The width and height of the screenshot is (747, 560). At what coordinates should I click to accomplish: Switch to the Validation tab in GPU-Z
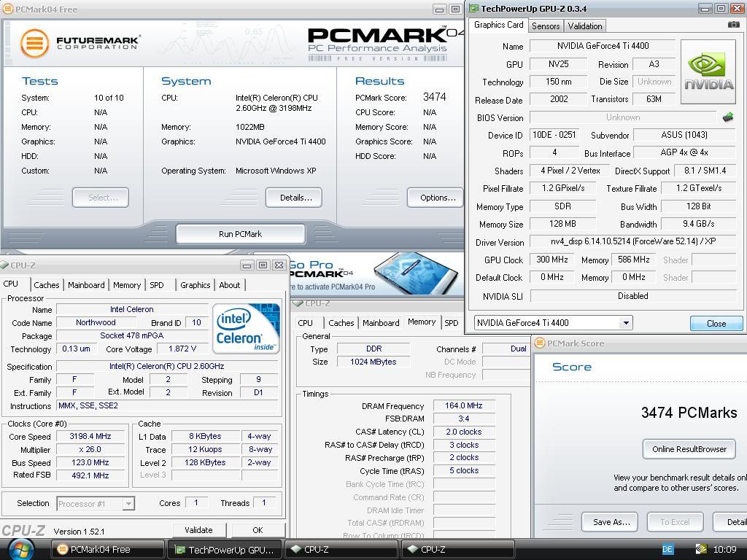click(x=584, y=26)
